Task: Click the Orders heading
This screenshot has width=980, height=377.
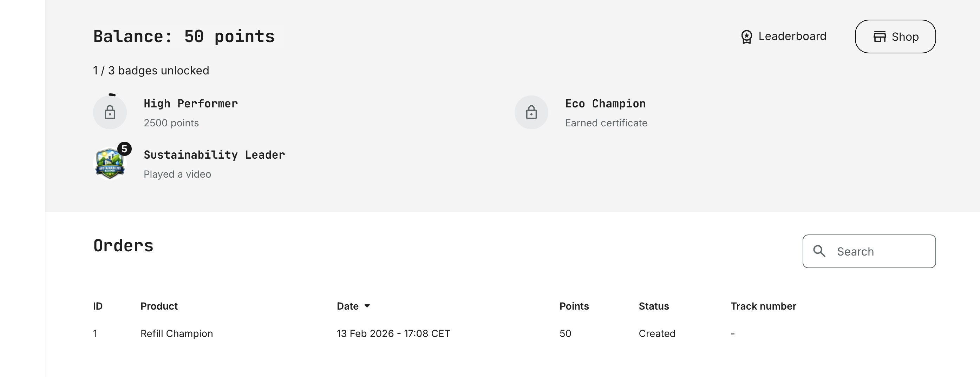Action: [x=123, y=245]
